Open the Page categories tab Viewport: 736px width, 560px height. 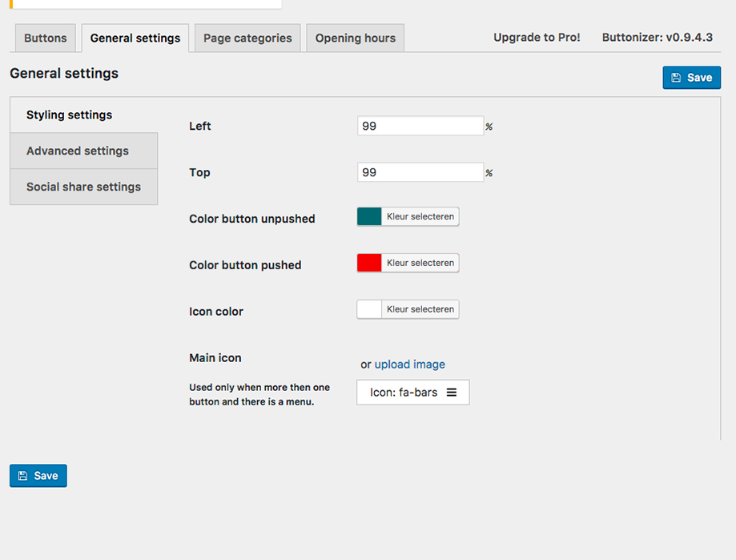click(x=248, y=38)
